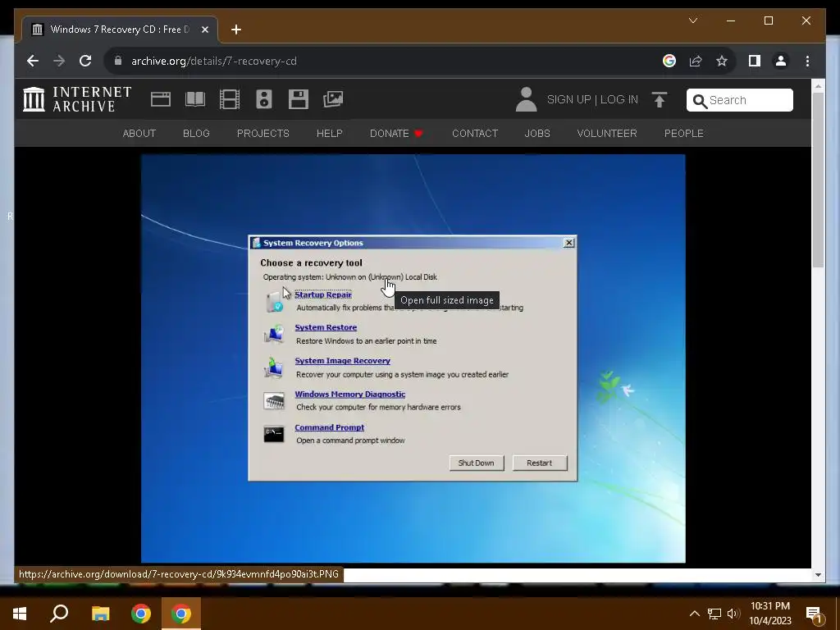
Task: Click the scrollbar up arrow
Action: click(818, 85)
